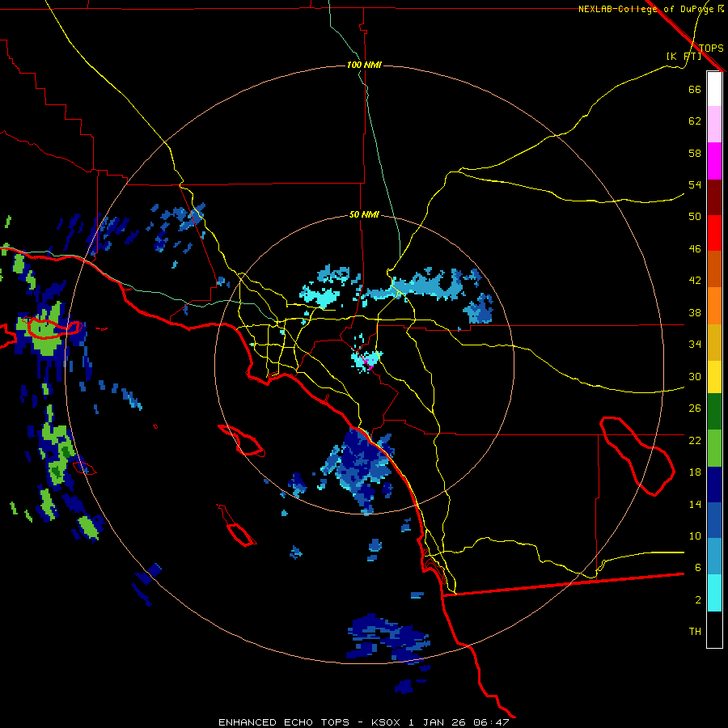
Task: Click the light blue 6-10 kft swatch
Action: coord(714,557)
